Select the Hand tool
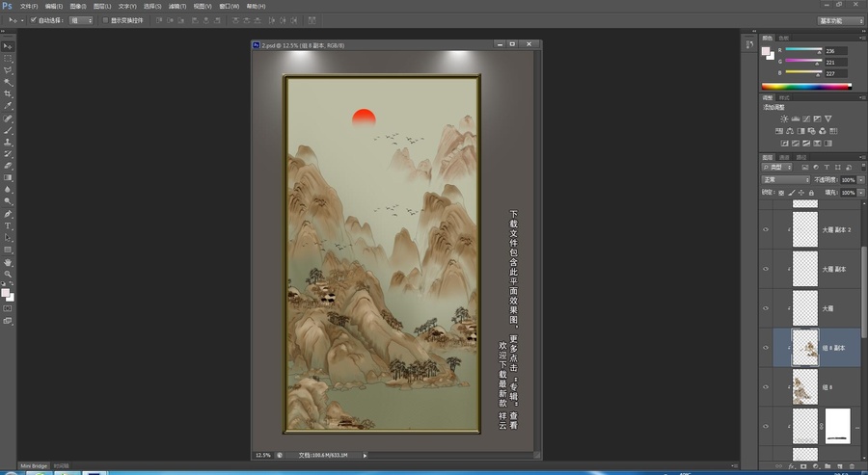868x475 pixels. 8,263
